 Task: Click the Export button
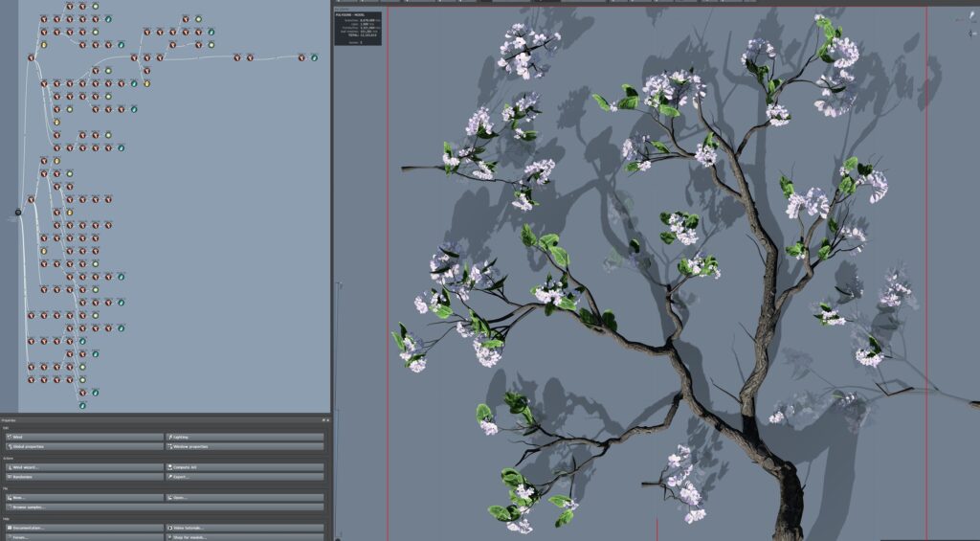[245, 477]
